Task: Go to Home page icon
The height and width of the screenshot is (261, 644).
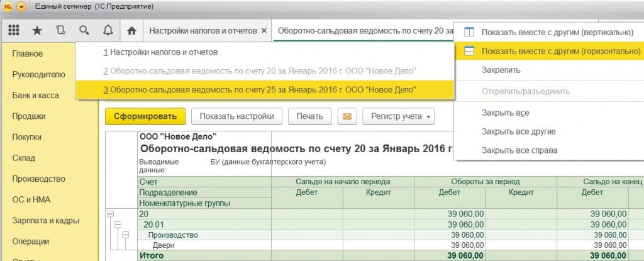Action: [x=131, y=30]
